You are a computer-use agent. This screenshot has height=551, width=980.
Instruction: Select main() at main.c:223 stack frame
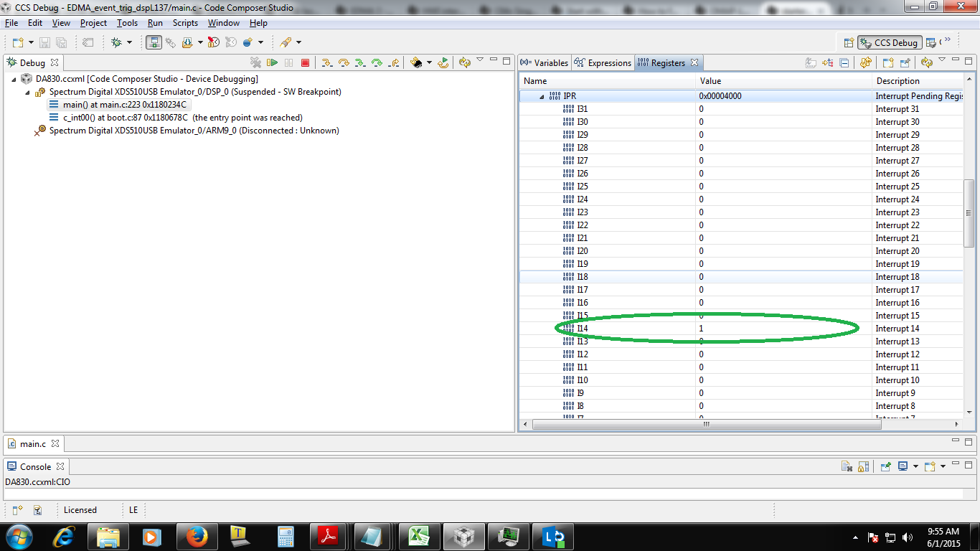click(124, 105)
